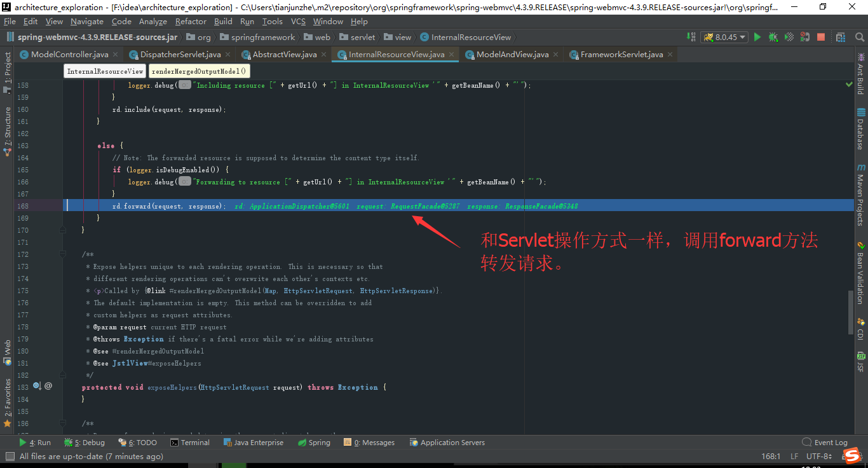
Task: Run the application with the green Run icon
Action: tap(757, 38)
